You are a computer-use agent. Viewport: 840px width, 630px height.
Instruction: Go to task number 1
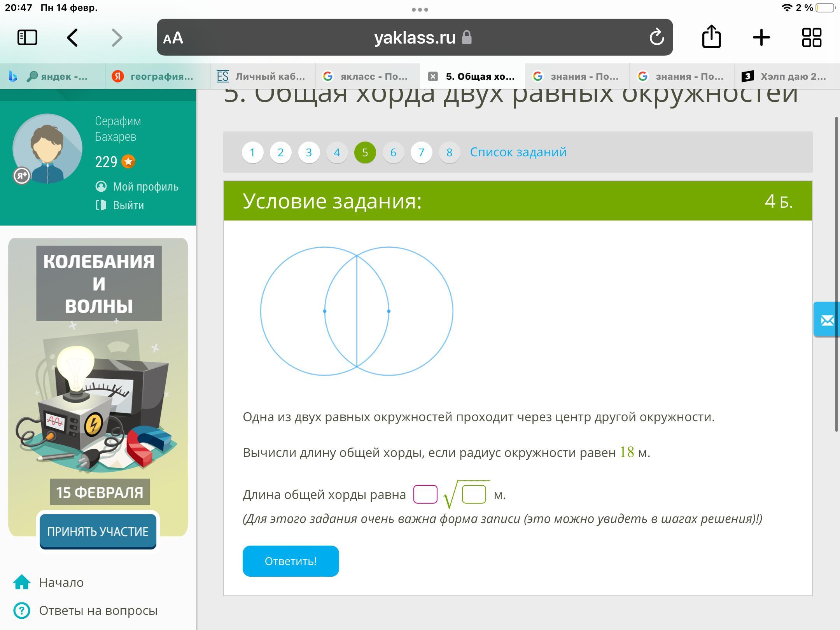(252, 152)
